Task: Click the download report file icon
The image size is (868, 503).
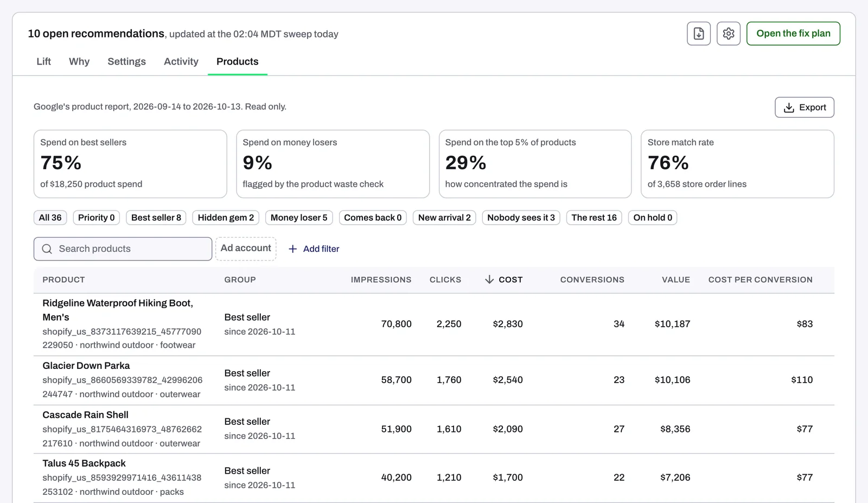Action: click(x=699, y=34)
